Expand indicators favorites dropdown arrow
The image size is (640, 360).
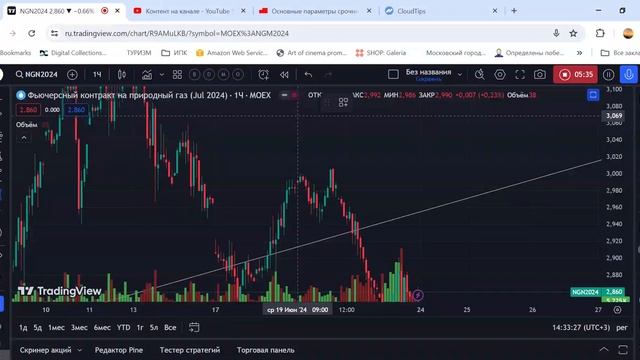coord(162,75)
